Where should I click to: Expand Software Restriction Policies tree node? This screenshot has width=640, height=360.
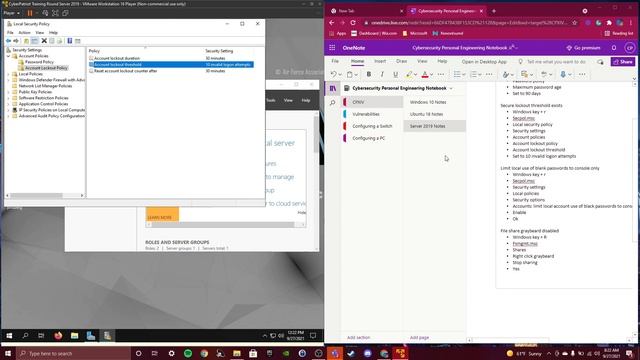click(9, 98)
